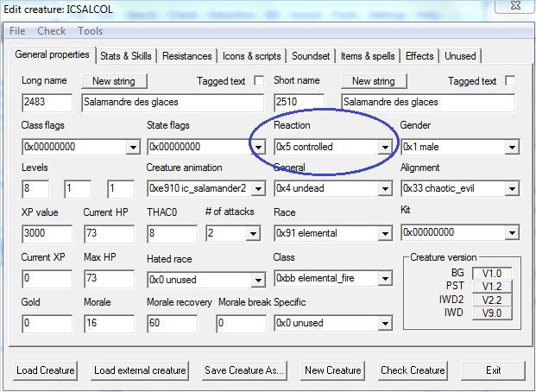The image size is (536, 392).
Task: Click the Max HP field
Action: (109, 278)
